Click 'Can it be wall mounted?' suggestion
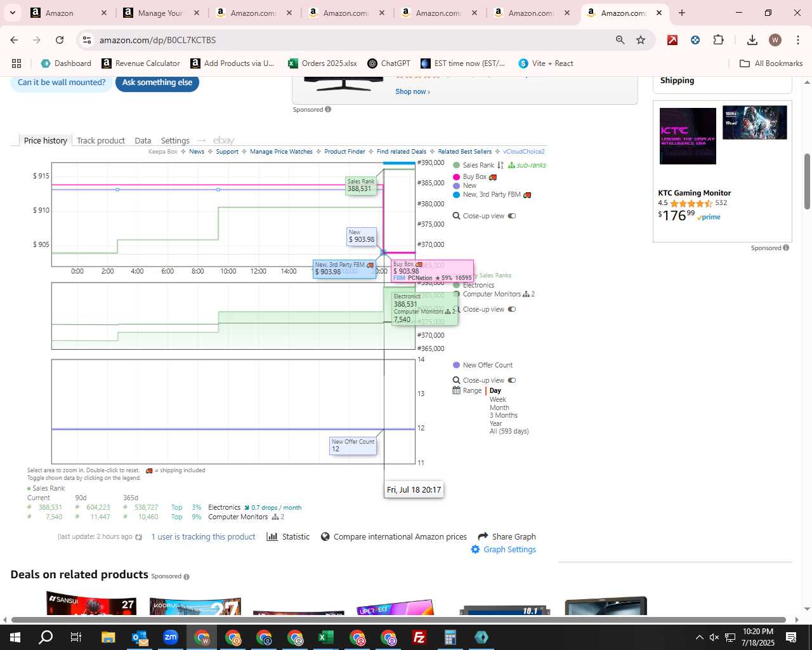The height and width of the screenshot is (650, 812). tap(62, 83)
